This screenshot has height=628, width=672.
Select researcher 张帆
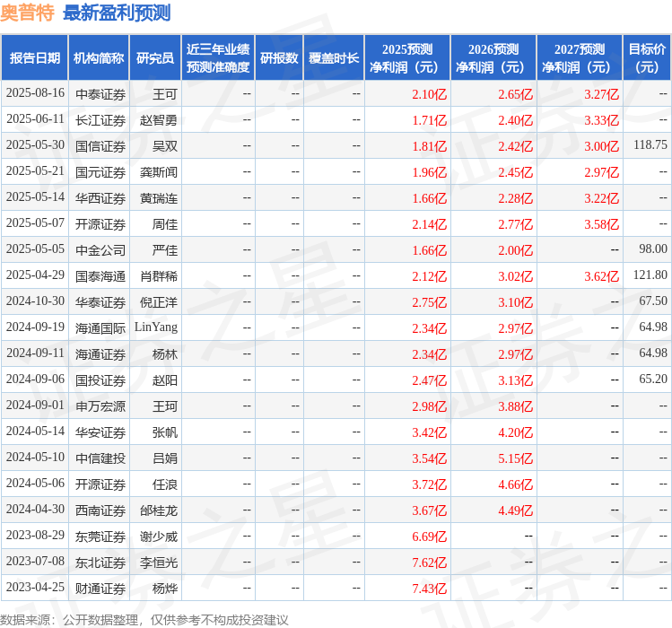pos(164,432)
